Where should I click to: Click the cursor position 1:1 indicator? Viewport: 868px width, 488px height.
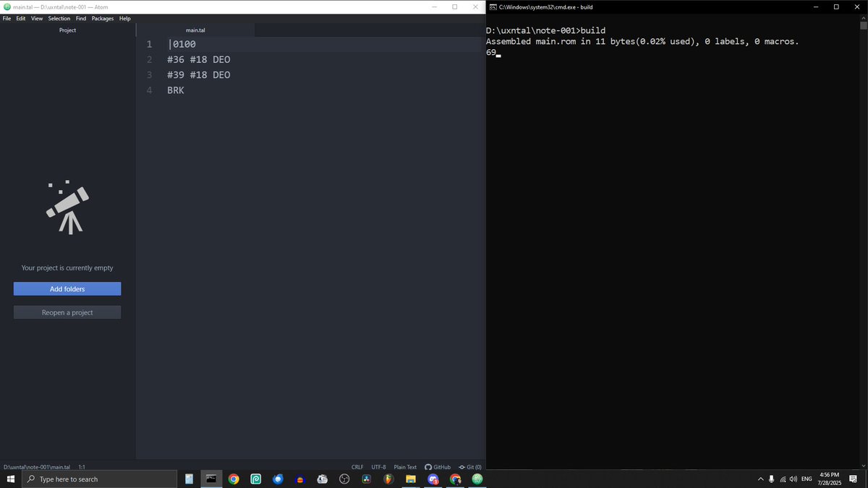click(82, 467)
